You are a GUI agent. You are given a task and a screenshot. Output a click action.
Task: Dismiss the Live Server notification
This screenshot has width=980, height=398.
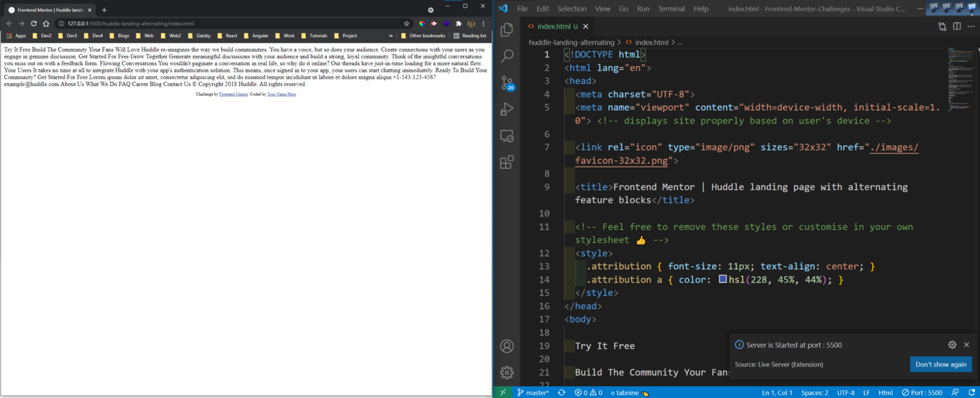(x=967, y=345)
